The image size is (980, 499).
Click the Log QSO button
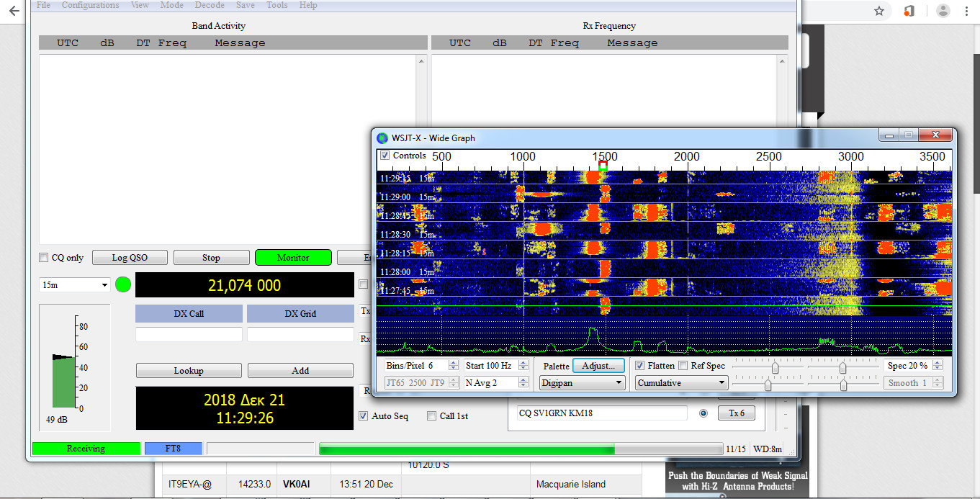(x=130, y=257)
